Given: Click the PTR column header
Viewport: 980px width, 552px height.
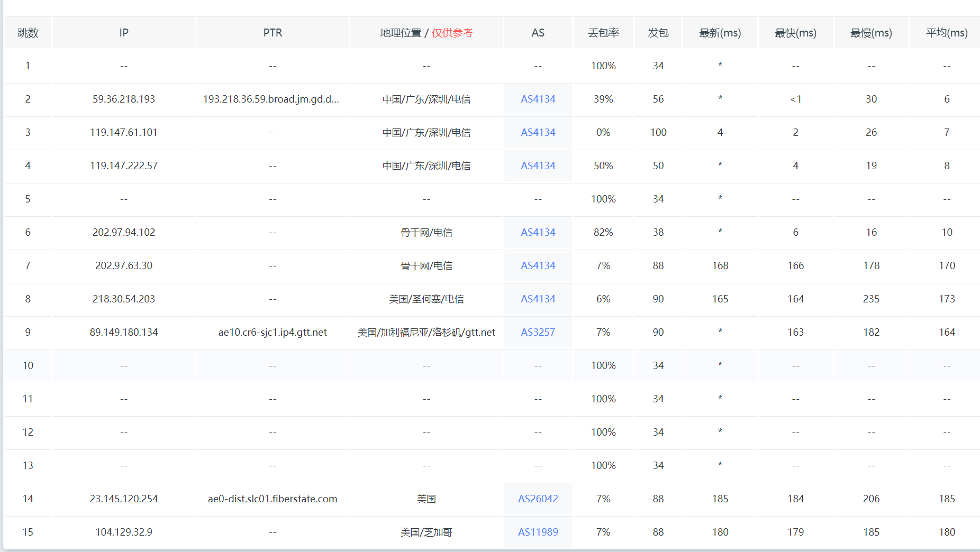Looking at the screenshot, I should tap(273, 33).
